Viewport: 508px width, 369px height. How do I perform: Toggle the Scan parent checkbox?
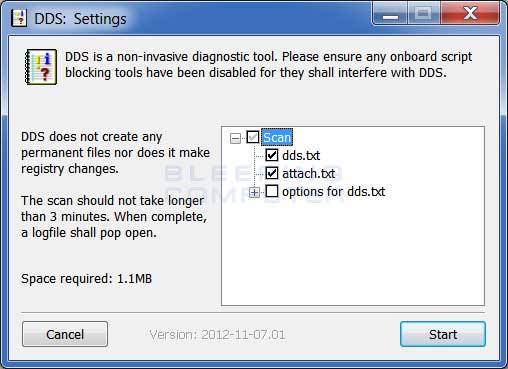tap(253, 137)
